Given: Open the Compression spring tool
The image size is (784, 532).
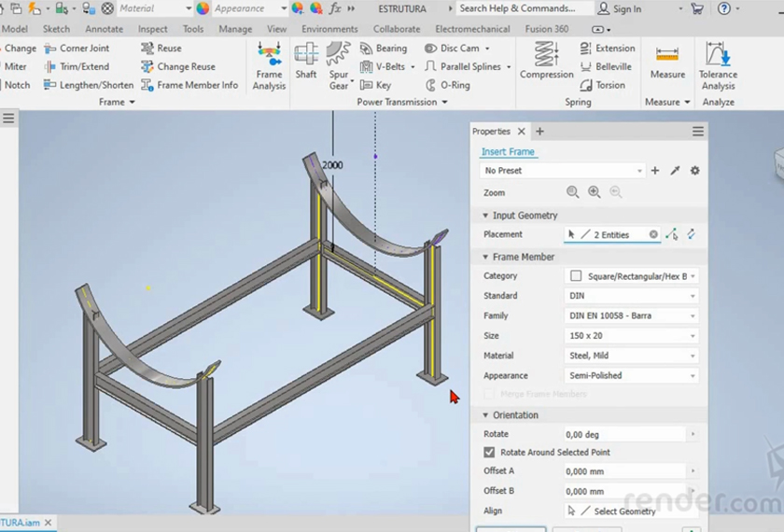Looking at the screenshot, I should pyautogui.click(x=546, y=62).
